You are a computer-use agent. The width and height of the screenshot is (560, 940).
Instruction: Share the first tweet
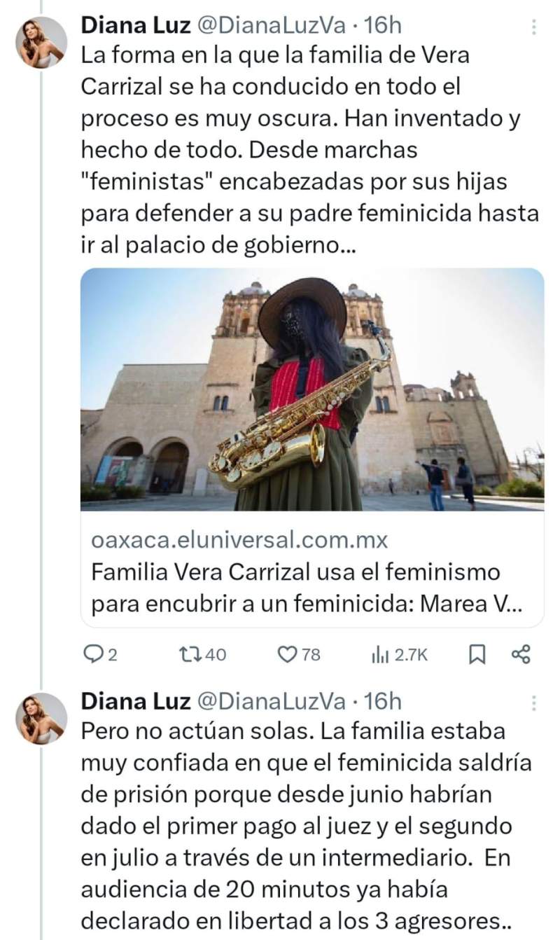point(521,654)
